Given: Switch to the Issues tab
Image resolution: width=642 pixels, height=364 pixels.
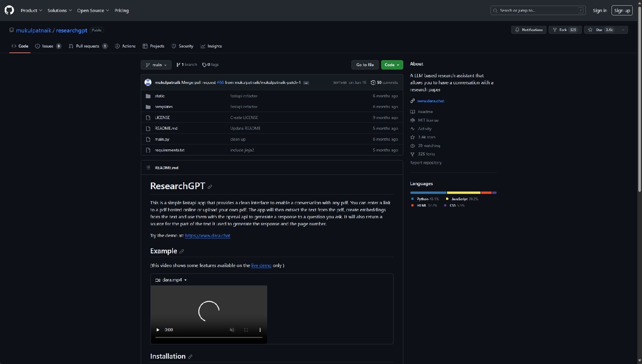Looking at the screenshot, I should coord(48,46).
